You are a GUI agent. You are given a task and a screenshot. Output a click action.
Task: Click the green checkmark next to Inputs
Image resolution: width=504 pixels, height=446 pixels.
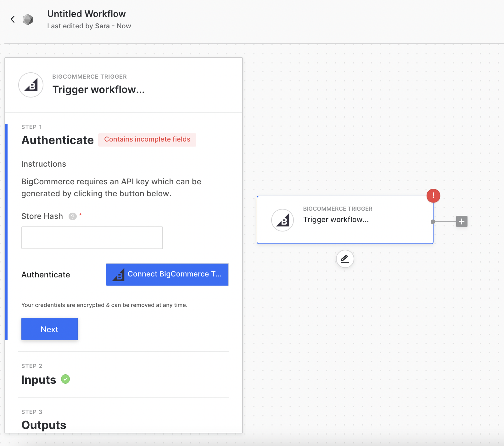coord(65,379)
